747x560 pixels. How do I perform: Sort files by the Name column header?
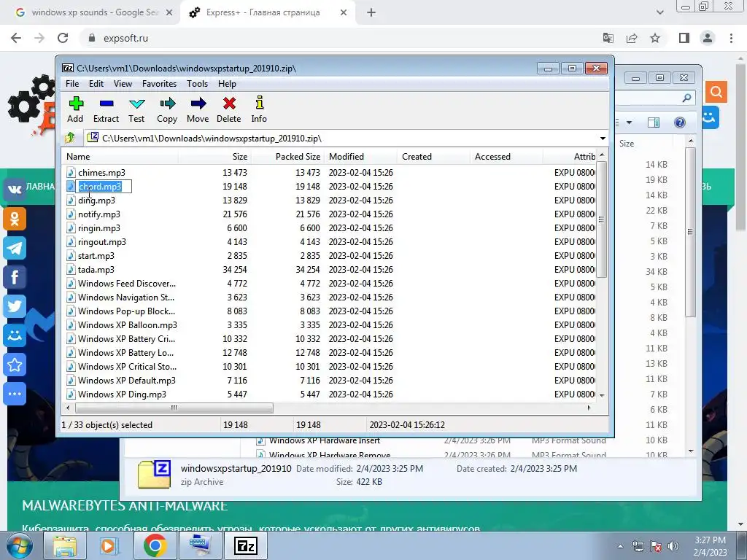(x=120, y=157)
